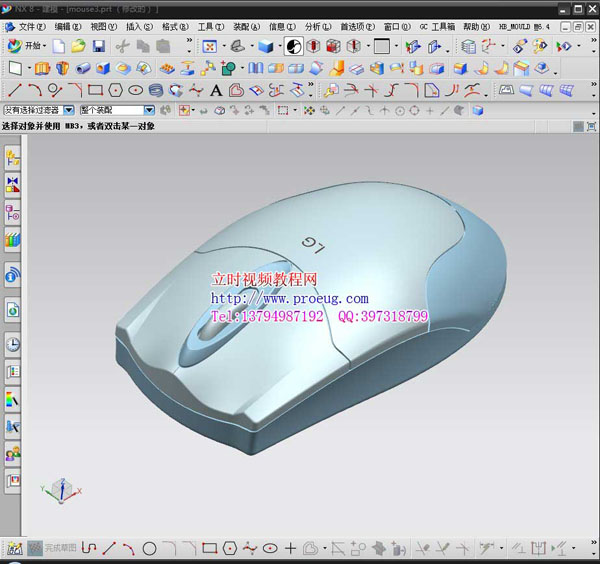
Task: Select the Rectangle tool in top curve toolbar
Action: pos(95,91)
